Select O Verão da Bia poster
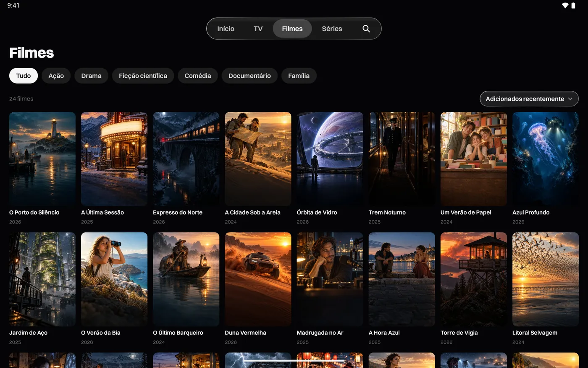Image resolution: width=588 pixels, height=368 pixels. (114, 279)
